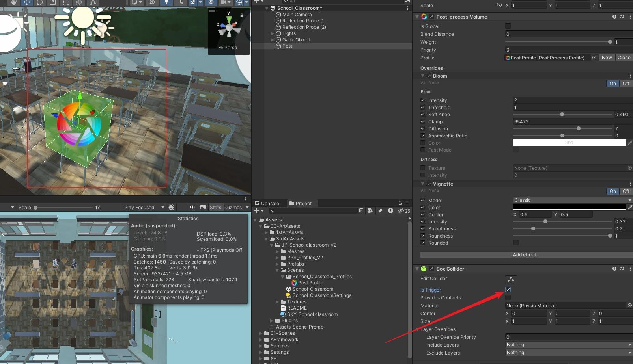633x364 pixels.
Task: Search by type icon in Project
Action: coord(370,211)
